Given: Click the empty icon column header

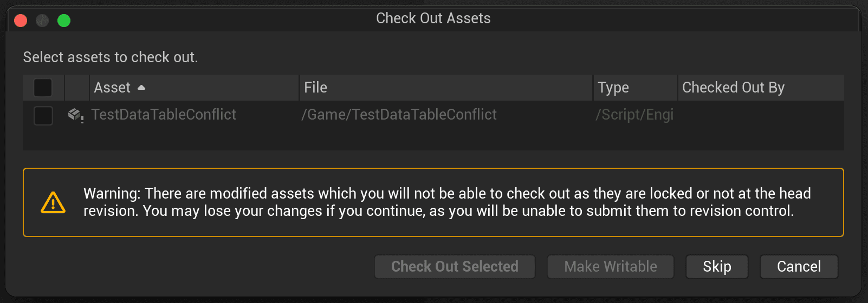Looking at the screenshot, I should coord(77,88).
